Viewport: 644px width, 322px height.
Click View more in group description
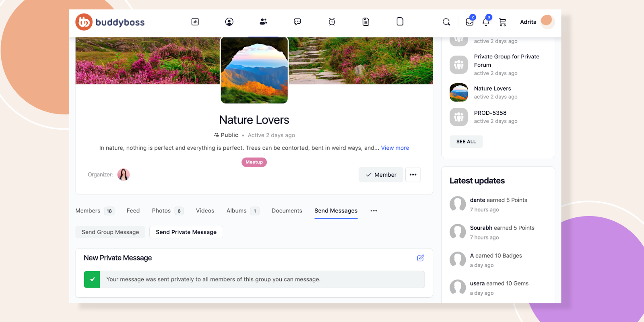395,148
